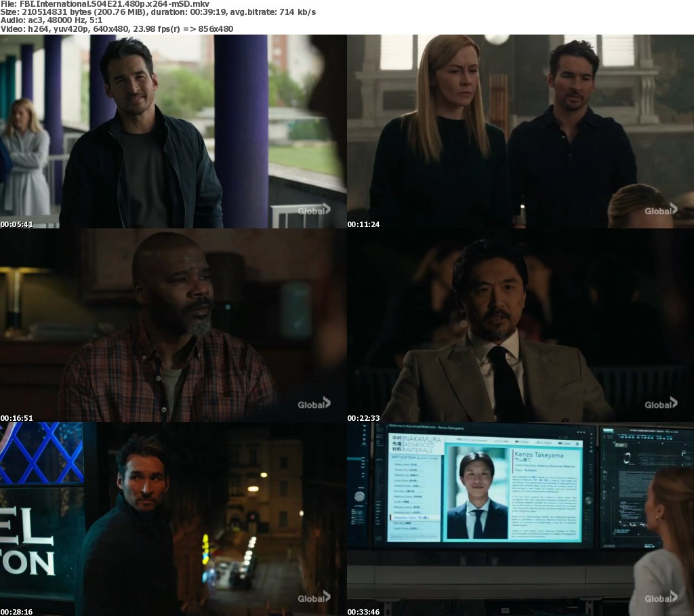
Task: Open the thumbnail at 00:11:24
Action: (x=520, y=131)
